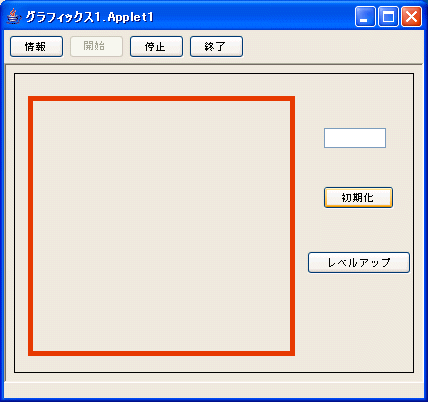Close the グラフィックス1.Applet1 window
Image resolution: width=428 pixels, height=402 pixels.
click(411, 16)
